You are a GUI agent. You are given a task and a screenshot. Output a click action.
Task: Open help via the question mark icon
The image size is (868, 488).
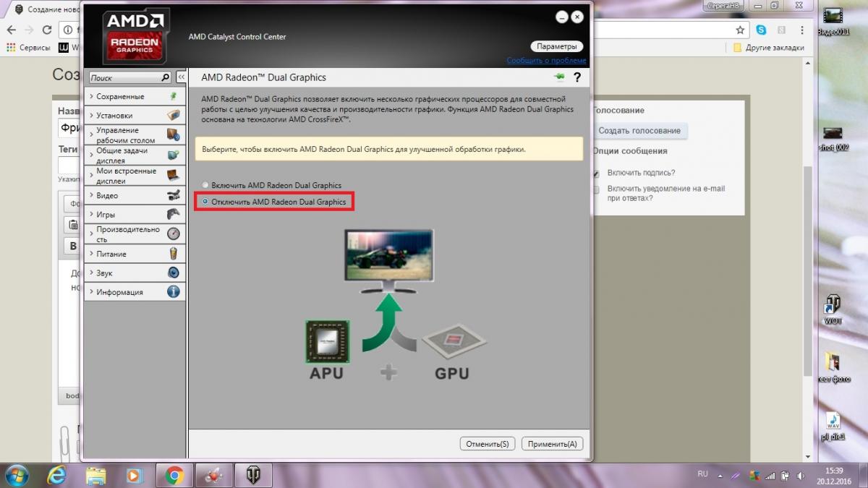577,77
